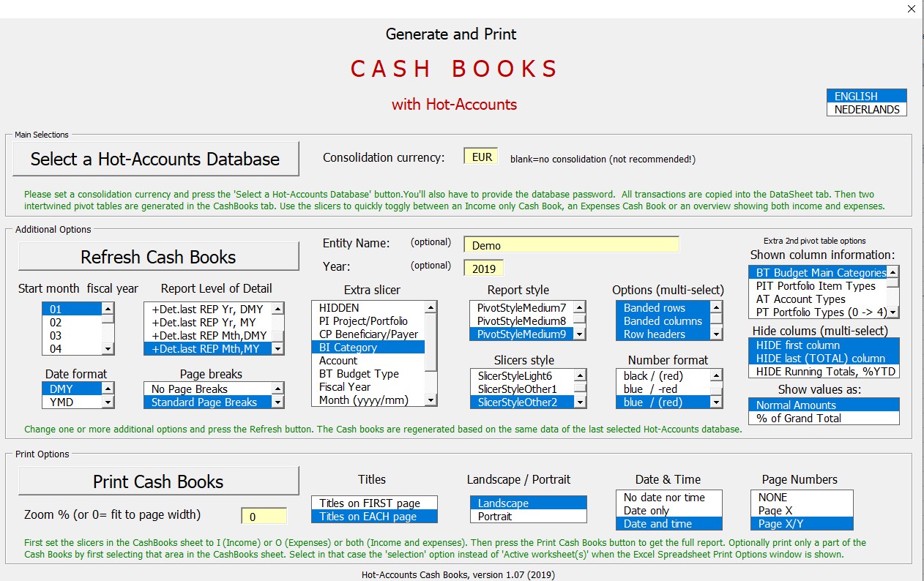Choose PivotStyleMedium8 report style
Screen dimensions: 924x581
(x=521, y=321)
